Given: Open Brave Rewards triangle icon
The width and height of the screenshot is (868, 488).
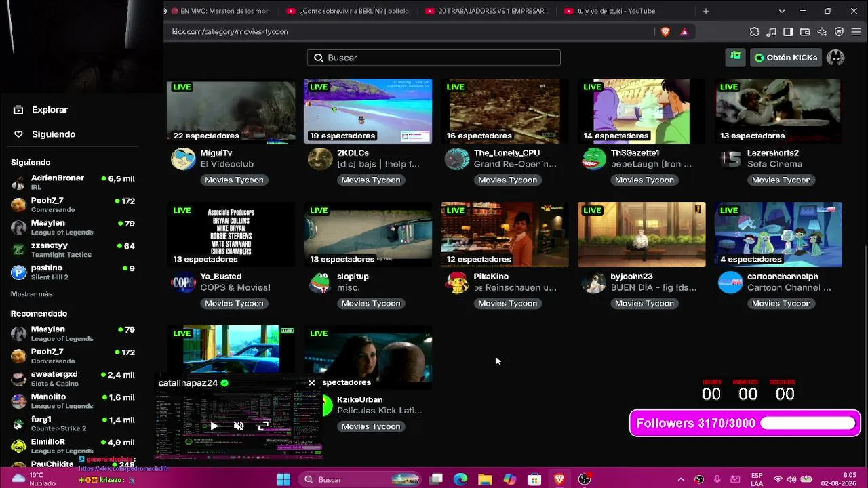Looking at the screenshot, I should click(x=684, y=32).
